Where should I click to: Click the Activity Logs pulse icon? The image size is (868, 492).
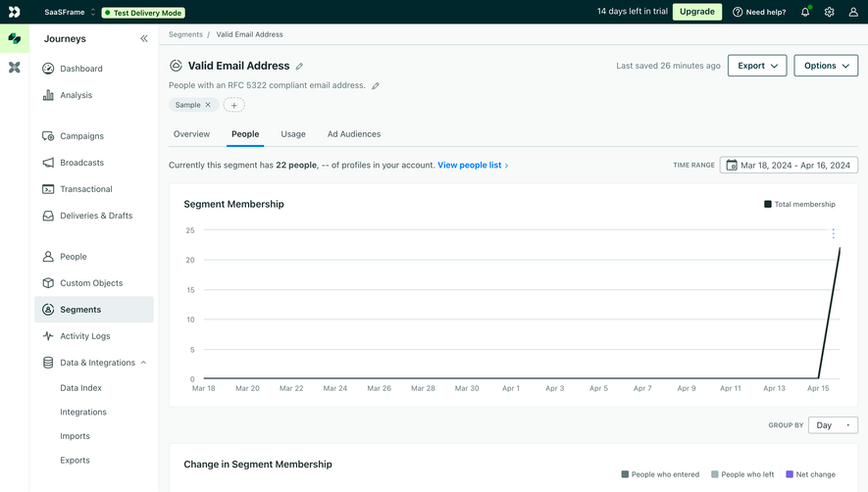(48, 336)
